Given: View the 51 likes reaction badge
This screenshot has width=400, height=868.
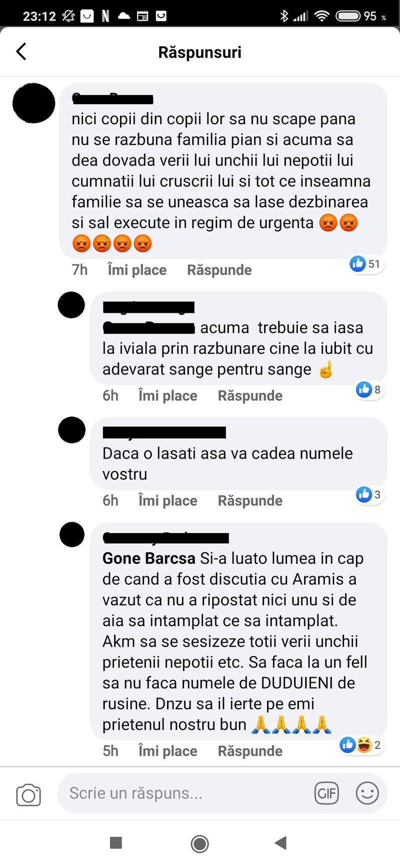Looking at the screenshot, I should (366, 264).
